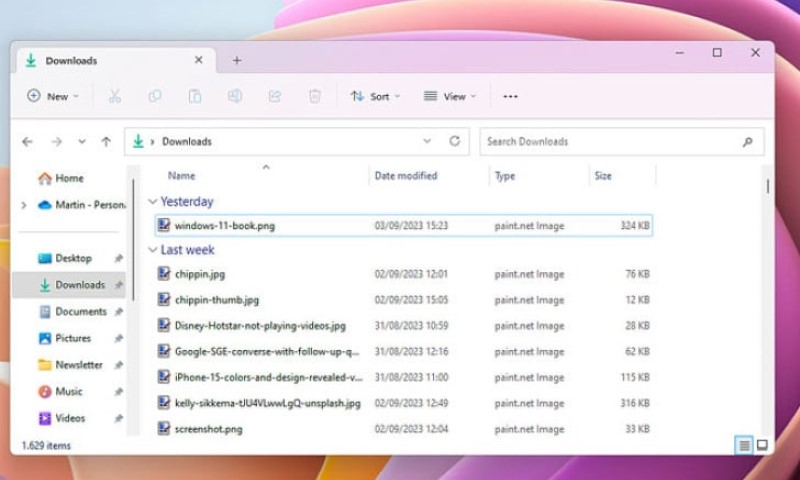Click the Search Downloads field
This screenshot has width=800, height=480.
(x=622, y=141)
